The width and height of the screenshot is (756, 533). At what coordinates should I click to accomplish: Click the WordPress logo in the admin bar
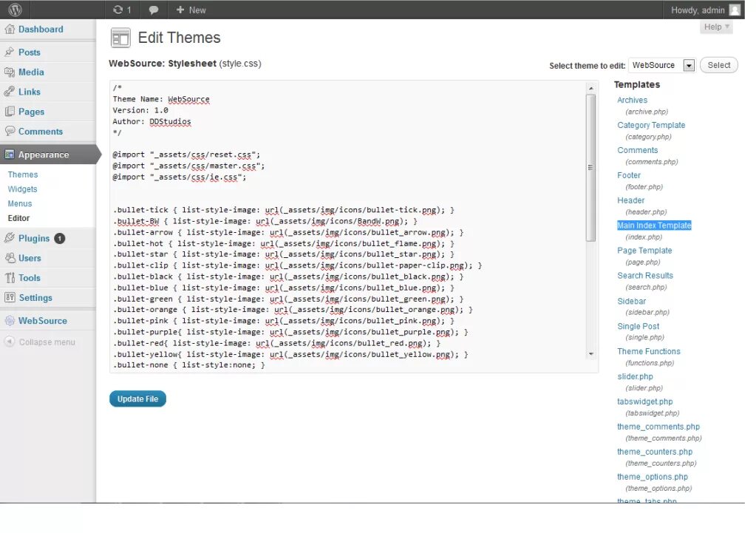pyautogui.click(x=16, y=9)
